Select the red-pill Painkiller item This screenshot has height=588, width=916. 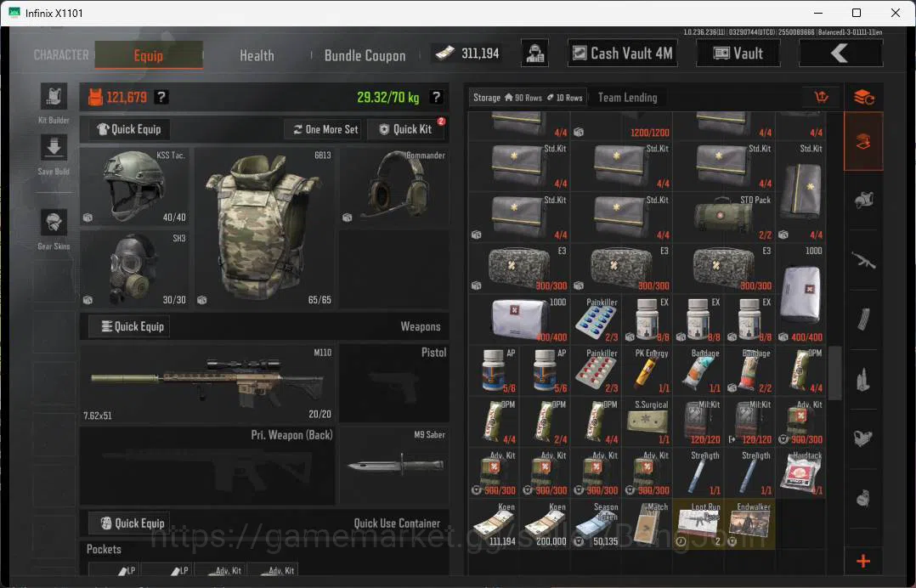tap(596, 370)
